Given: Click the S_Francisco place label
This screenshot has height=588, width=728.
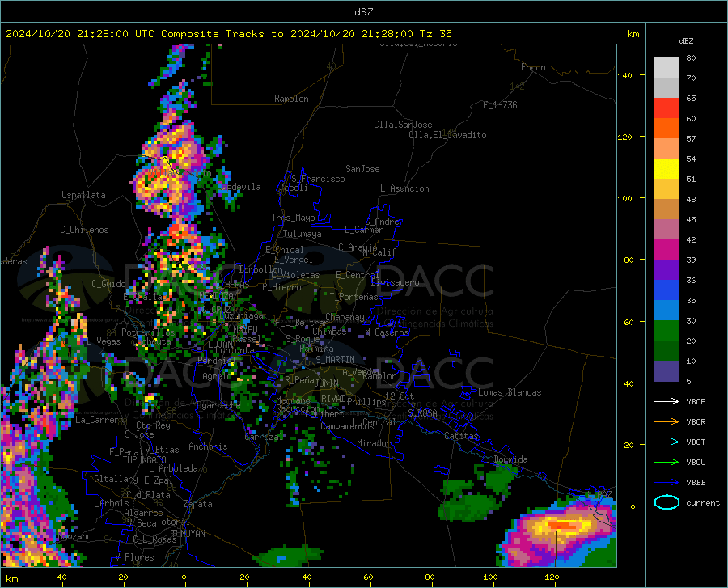Looking at the screenshot, I should (x=318, y=179).
